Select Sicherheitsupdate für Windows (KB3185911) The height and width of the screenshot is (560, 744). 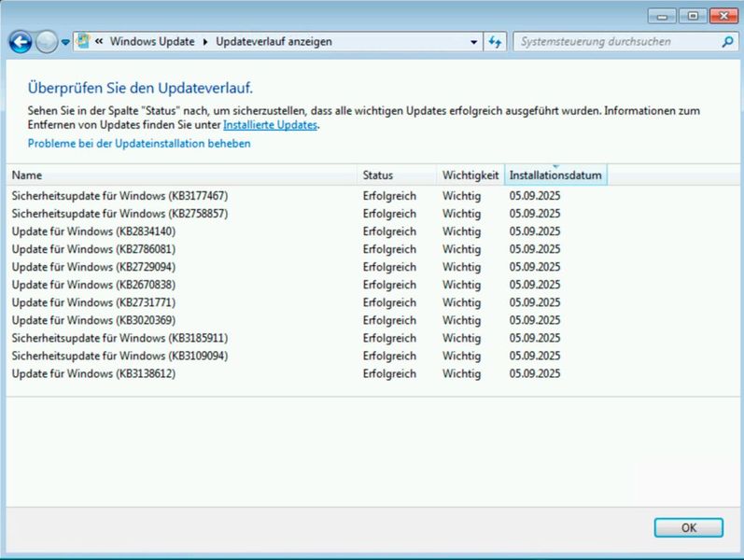(120, 339)
